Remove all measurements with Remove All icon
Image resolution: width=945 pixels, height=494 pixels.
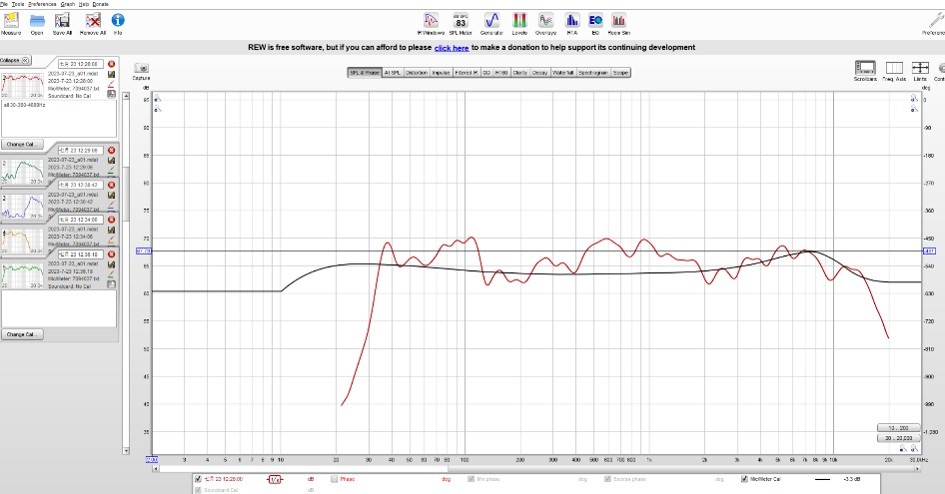[93, 23]
